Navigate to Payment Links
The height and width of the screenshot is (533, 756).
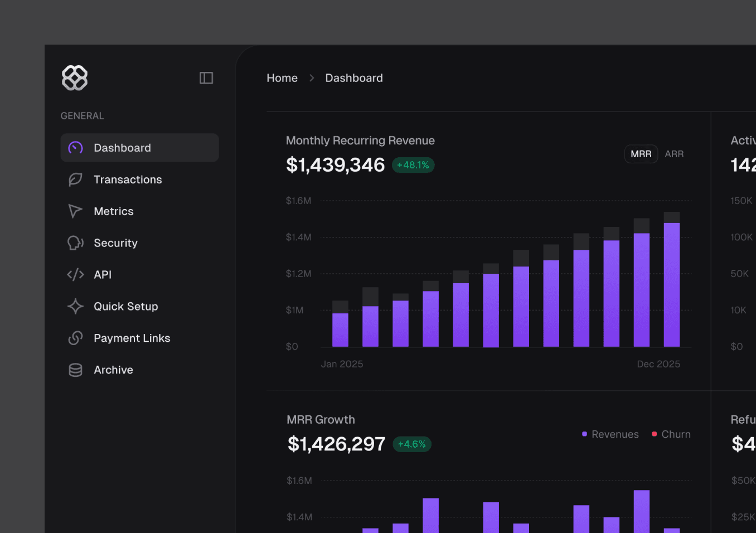(139, 338)
